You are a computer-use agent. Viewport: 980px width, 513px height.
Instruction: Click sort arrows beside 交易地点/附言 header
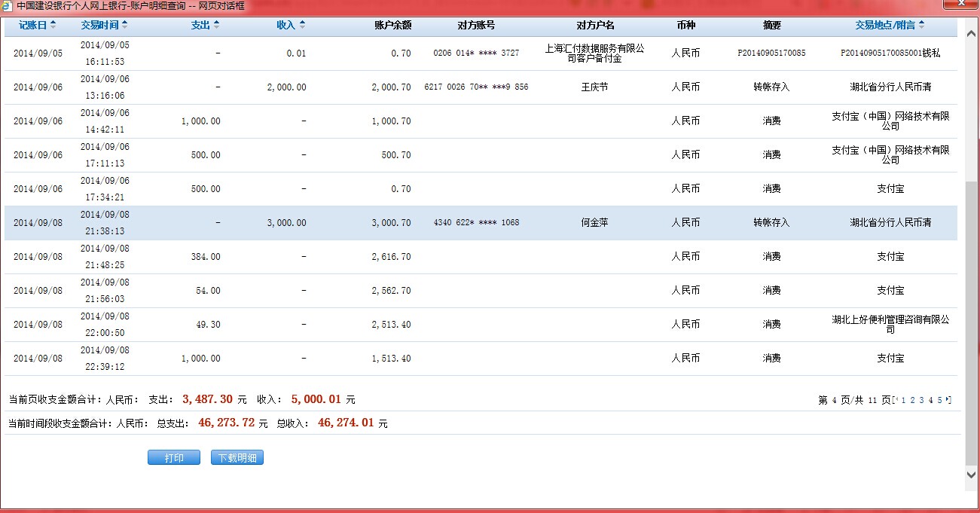(922, 25)
